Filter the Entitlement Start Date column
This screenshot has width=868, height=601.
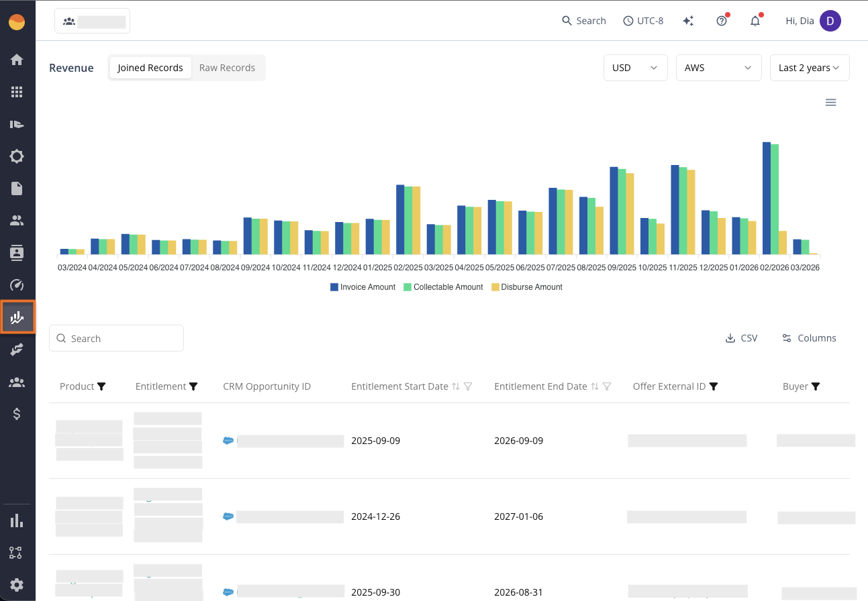[x=468, y=386]
